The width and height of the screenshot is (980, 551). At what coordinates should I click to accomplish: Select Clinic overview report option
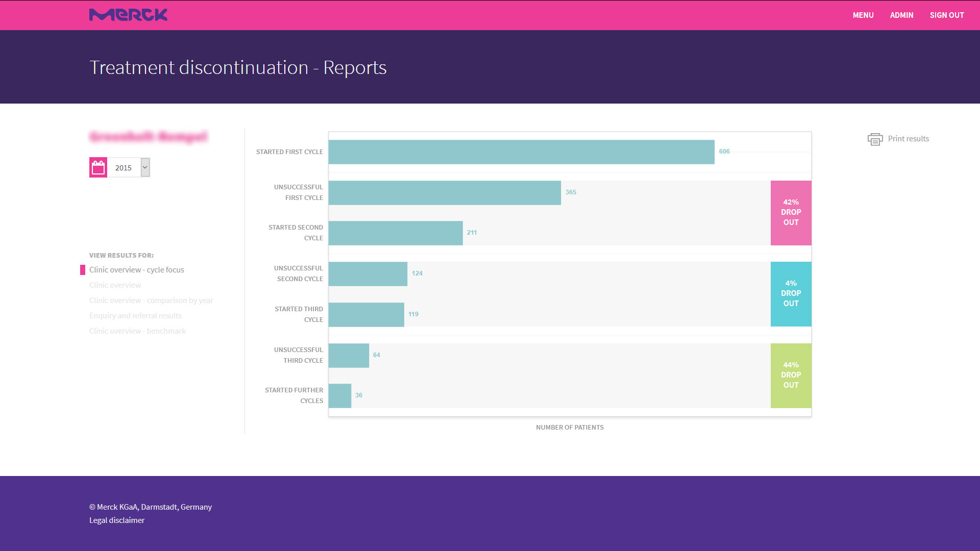[x=115, y=285]
